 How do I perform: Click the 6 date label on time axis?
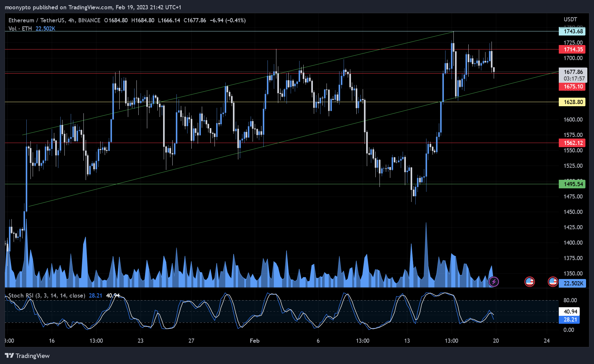[318, 341]
